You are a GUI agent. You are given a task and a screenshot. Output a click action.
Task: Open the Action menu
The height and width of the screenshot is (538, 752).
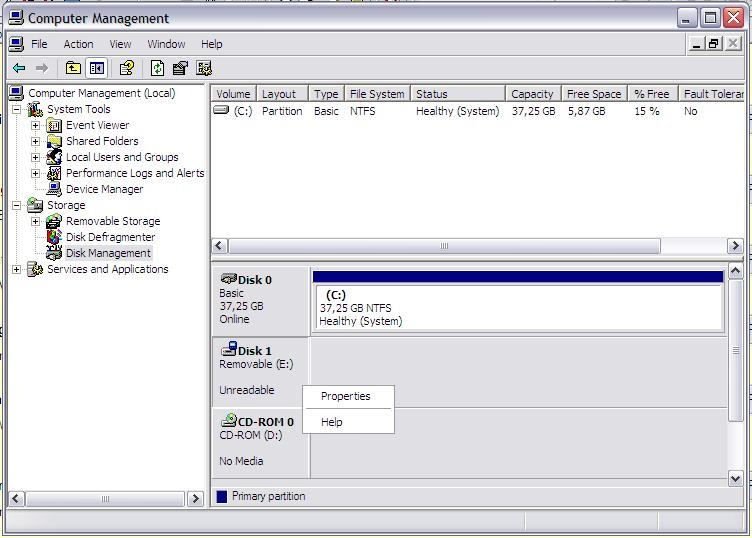pyautogui.click(x=79, y=44)
